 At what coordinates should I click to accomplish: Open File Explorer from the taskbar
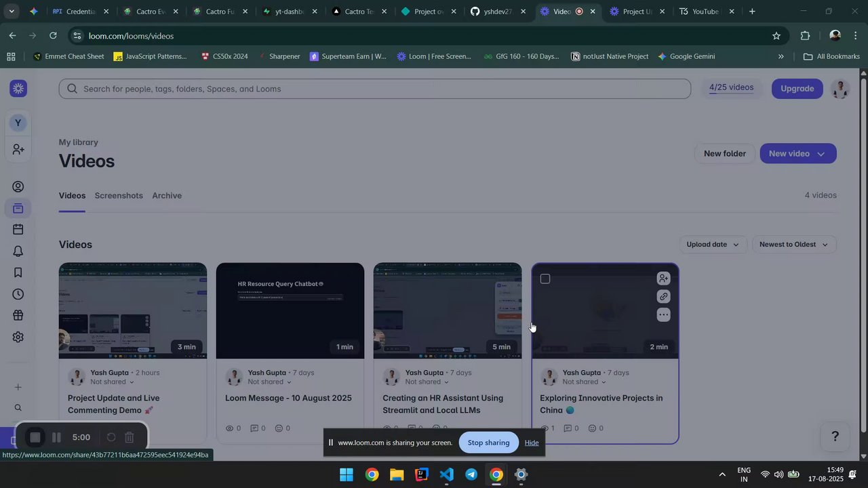point(397,474)
